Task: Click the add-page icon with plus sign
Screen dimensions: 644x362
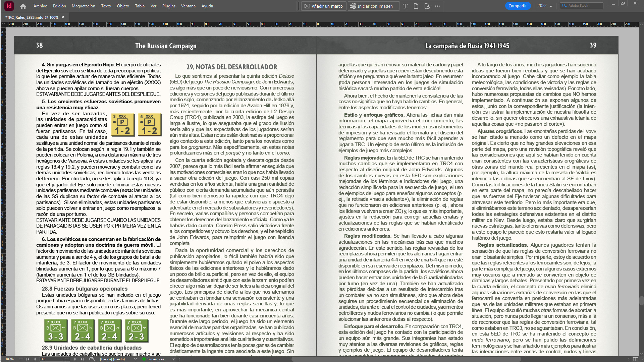Action: tap(427, 6)
